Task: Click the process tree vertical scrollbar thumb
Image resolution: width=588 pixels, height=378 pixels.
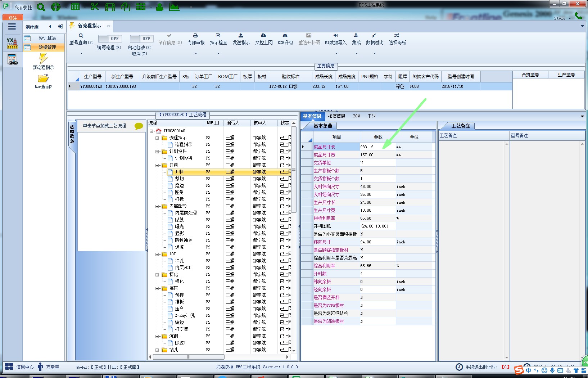Action: [x=294, y=169]
